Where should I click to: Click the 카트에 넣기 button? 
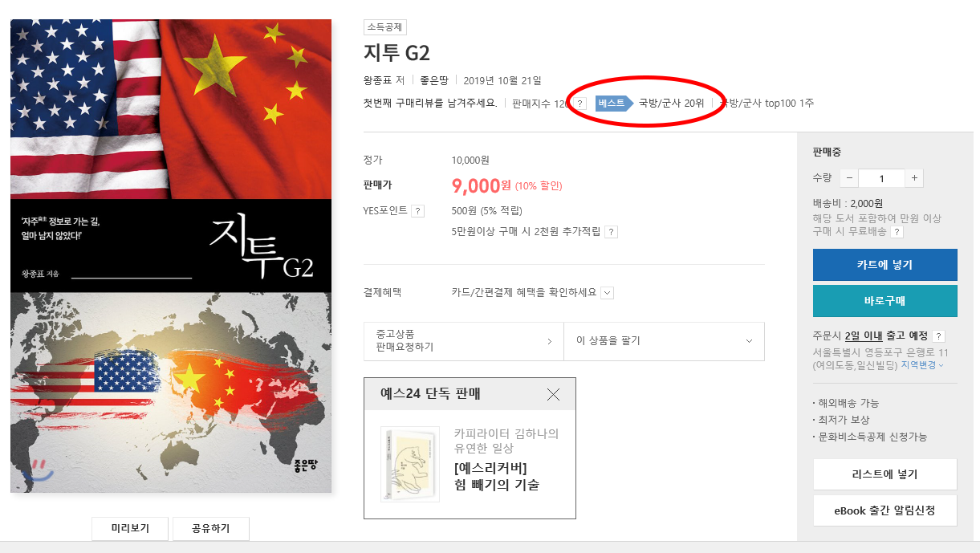[884, 265]
